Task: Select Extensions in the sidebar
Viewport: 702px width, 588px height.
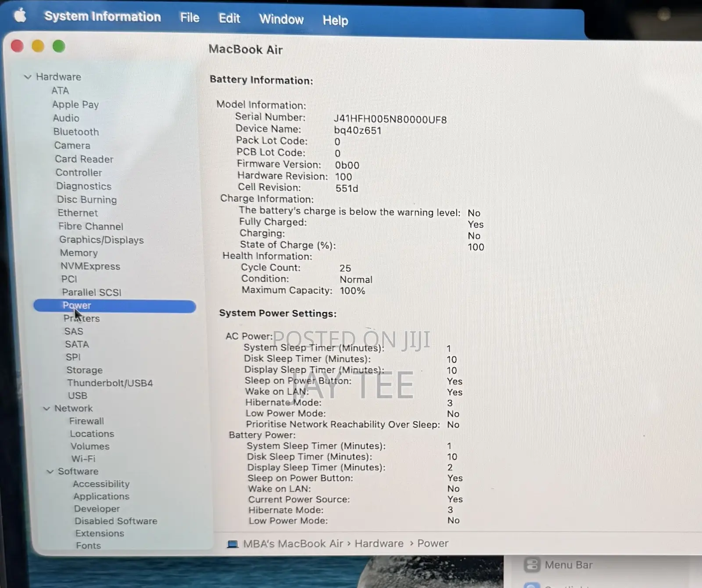Action: tap(100, 533)
